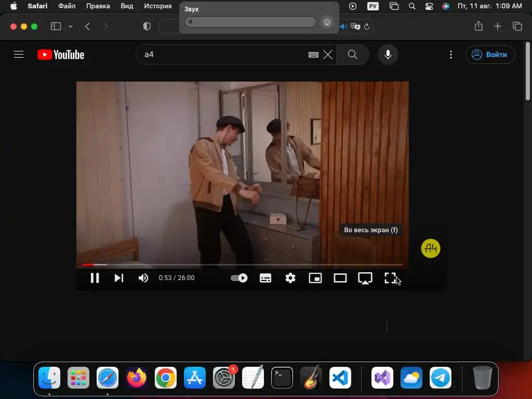Viewport: 532px width, 399px height.
Task: Open the App Store from the Dock
Action: click(x=195, y=378)
